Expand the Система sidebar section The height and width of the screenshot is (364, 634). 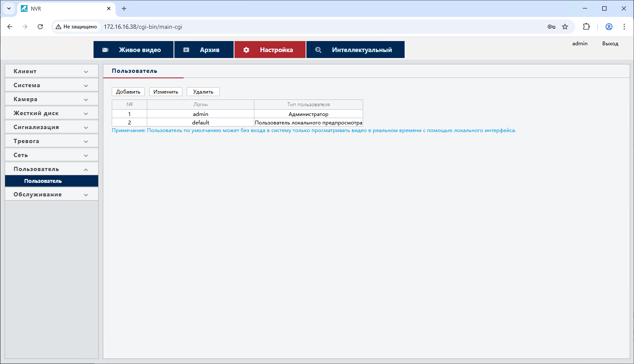coord(52,85)
